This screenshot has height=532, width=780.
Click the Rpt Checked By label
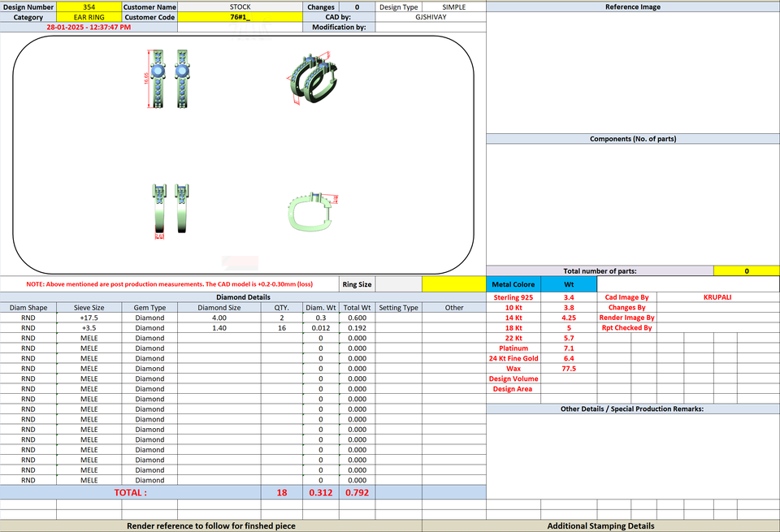626,328
